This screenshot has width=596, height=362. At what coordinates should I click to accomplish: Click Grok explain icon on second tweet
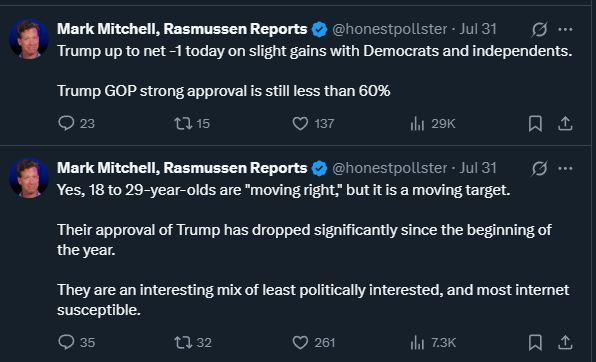point(539,168)
